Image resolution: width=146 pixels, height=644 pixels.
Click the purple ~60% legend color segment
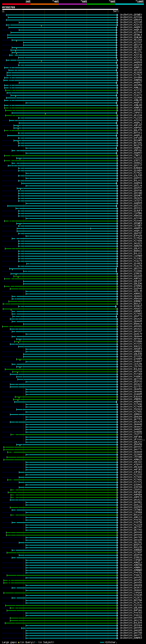point(73,4)
